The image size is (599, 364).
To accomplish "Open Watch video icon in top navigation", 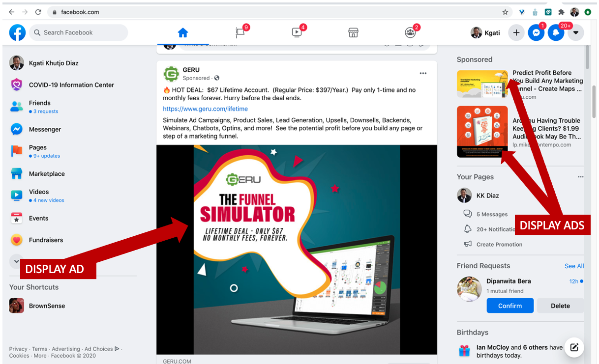I will (297, 32).
